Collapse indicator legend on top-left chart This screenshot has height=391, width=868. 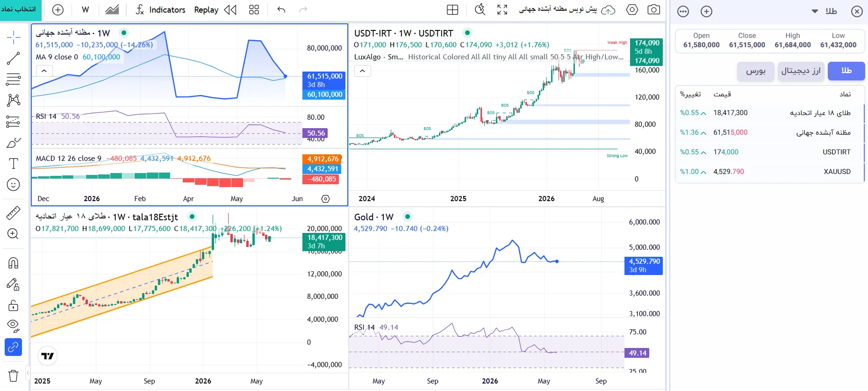(44, 71)
